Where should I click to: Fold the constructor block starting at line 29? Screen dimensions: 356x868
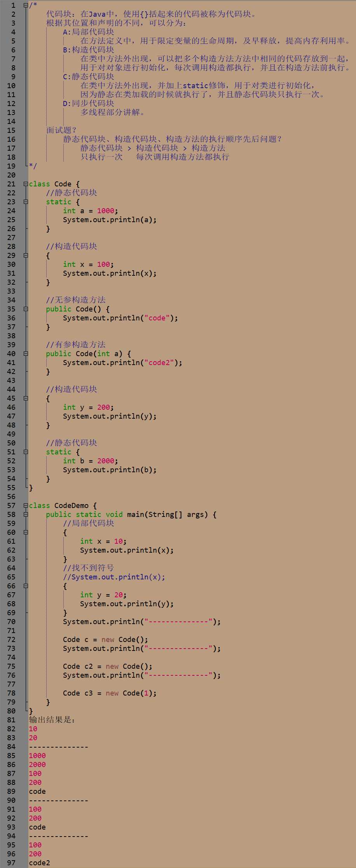26,256
